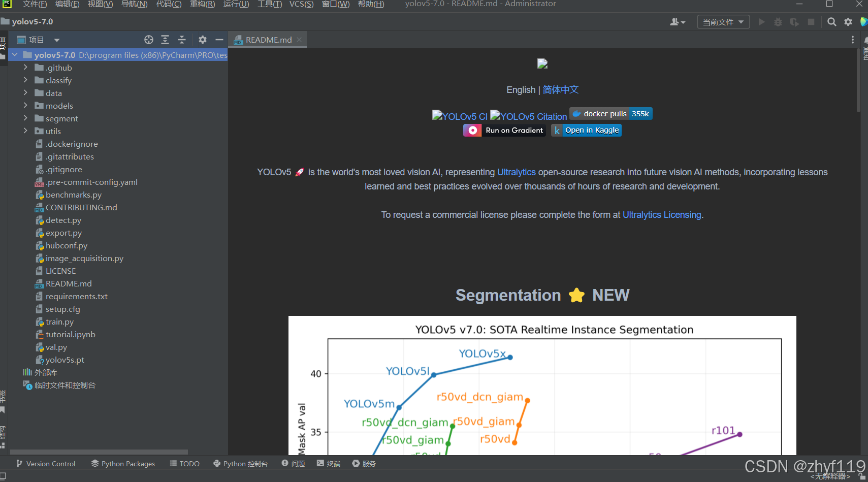Open the 导航(N) menu
Image resolution: width=868 pixels, height=482 pixels.
[x=134, y=4]
